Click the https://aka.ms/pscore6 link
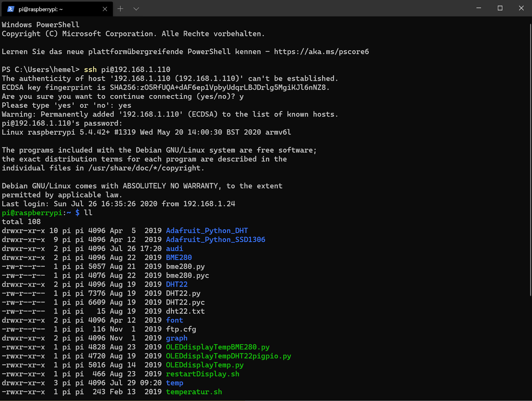Viewport: 532px width, 401px height. (322, 52)
